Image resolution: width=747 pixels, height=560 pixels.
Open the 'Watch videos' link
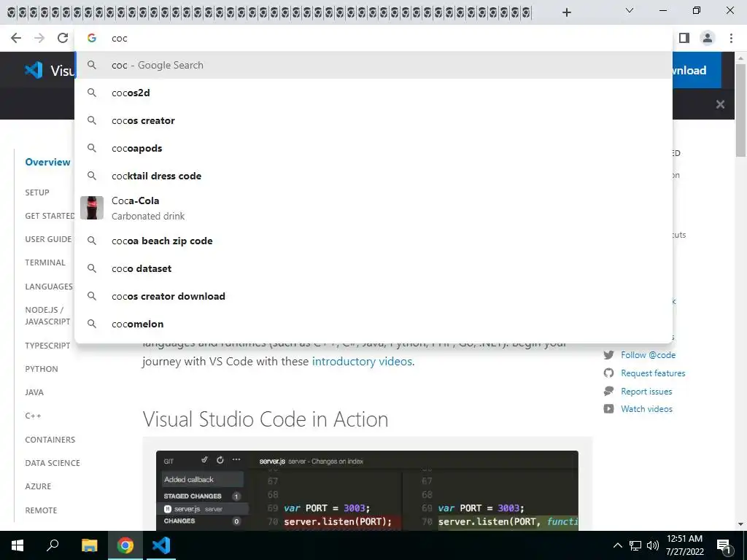tap(646, 408)
